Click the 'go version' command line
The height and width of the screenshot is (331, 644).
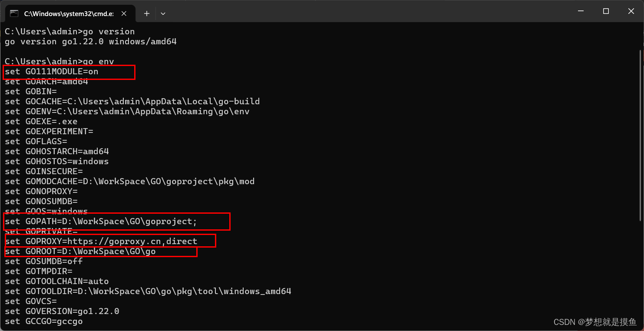70,32
